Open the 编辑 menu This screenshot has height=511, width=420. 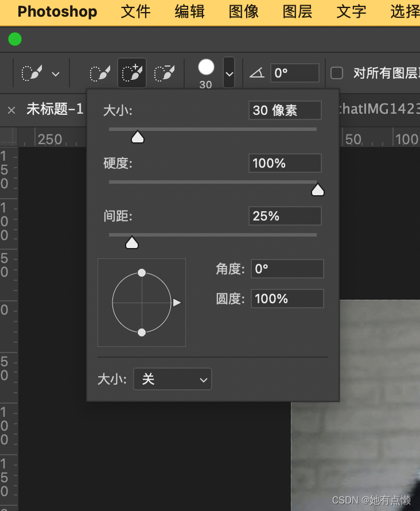189,11
